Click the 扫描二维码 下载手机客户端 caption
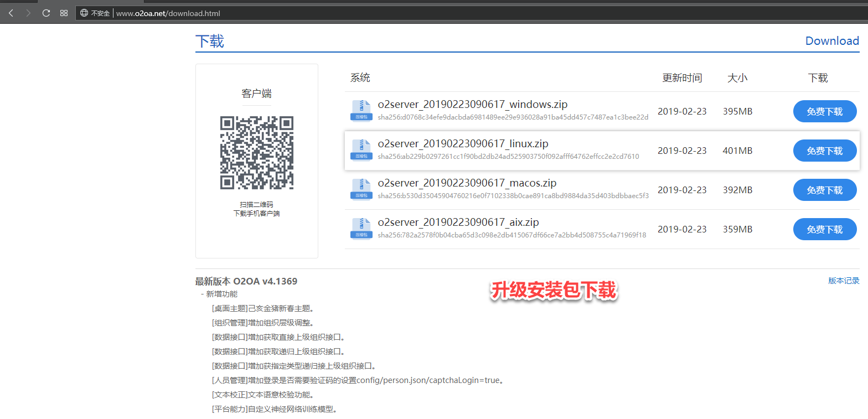Viewport: 868px width, 419px height. 257,209
